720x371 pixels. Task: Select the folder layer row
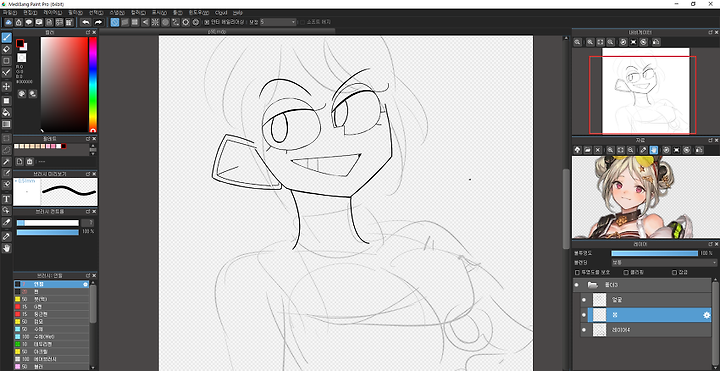pos(642,285)
